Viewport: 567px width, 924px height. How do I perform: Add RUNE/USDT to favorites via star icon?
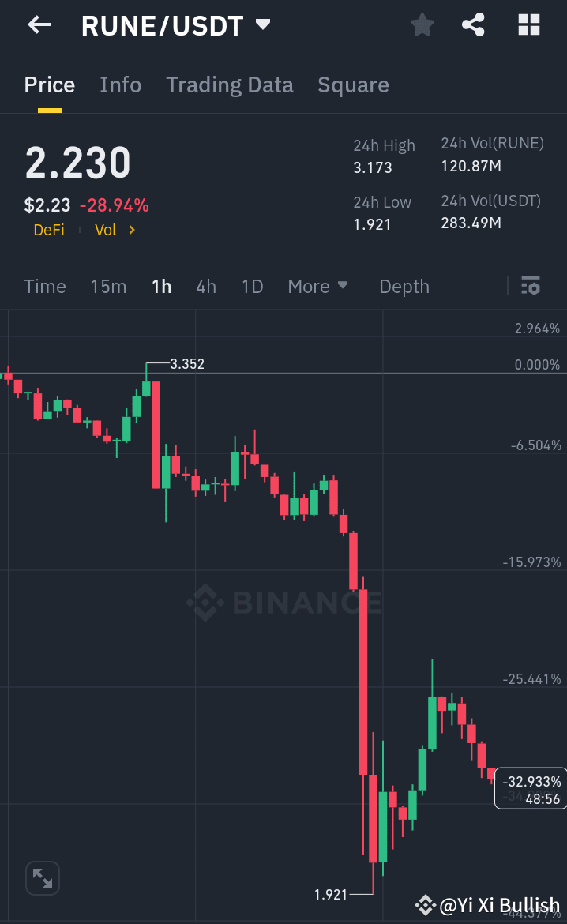(x=422, y=24)
